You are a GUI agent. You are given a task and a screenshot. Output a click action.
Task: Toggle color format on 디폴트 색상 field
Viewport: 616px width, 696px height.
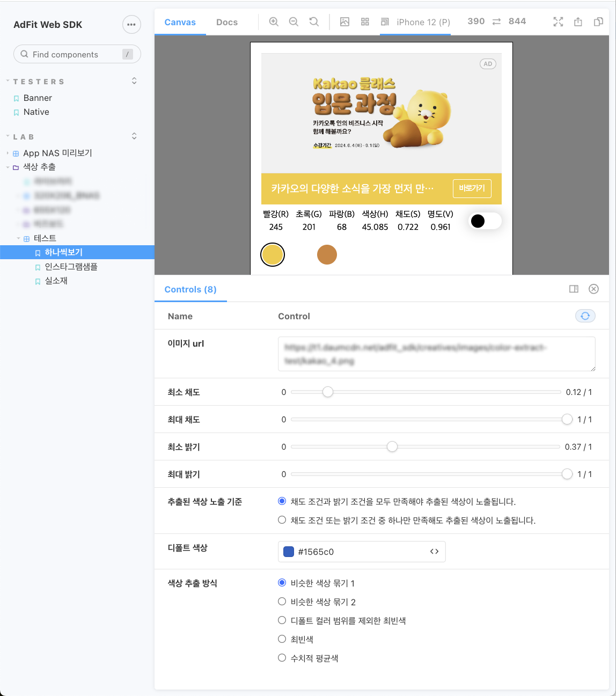435,552
